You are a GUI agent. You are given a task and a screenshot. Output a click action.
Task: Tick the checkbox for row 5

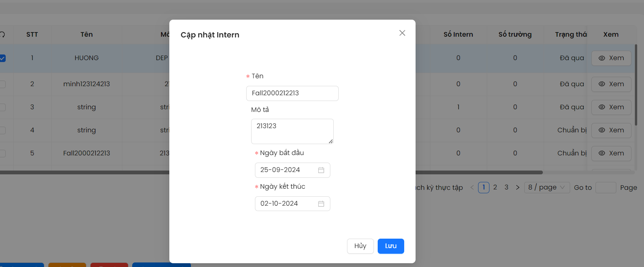tap(2, 153)
